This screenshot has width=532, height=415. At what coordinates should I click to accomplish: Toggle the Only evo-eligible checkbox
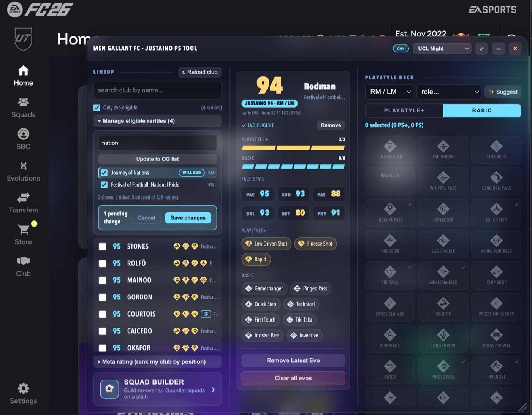click(x=97, y=108)
